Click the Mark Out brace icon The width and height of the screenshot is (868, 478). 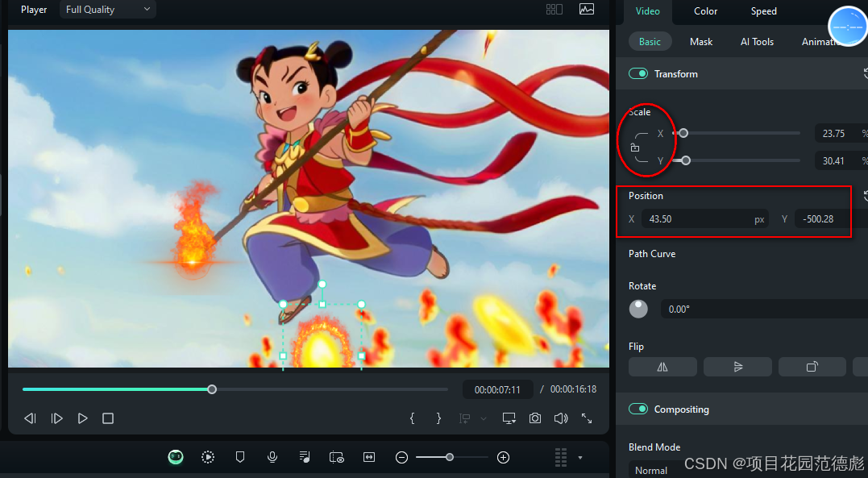click(x=438, y=418)
